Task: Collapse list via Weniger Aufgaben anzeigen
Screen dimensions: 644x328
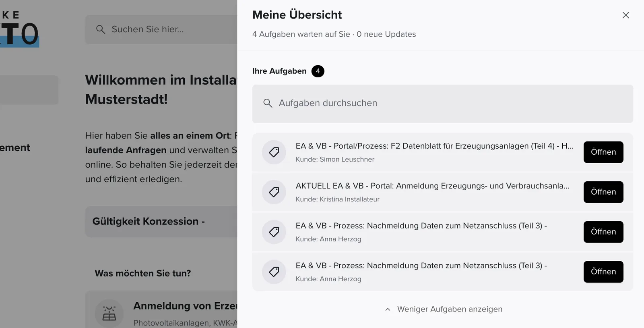Action: [x=444, y=309]
